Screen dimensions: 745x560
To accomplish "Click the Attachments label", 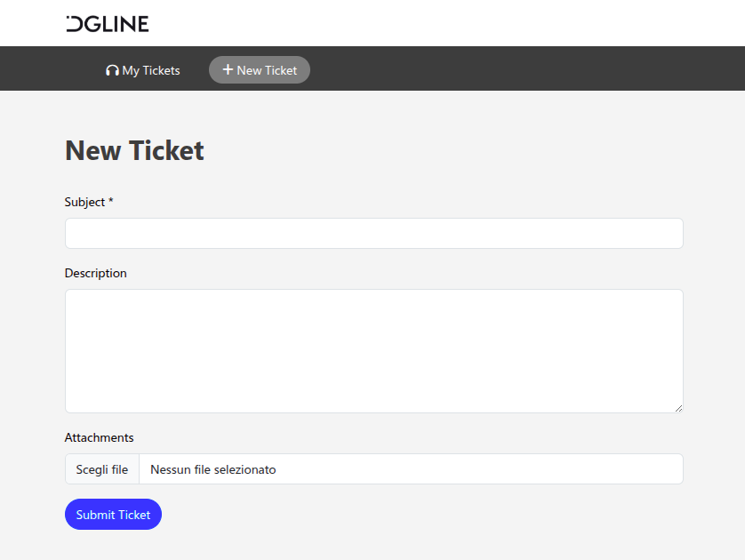I will pos(99,437).
